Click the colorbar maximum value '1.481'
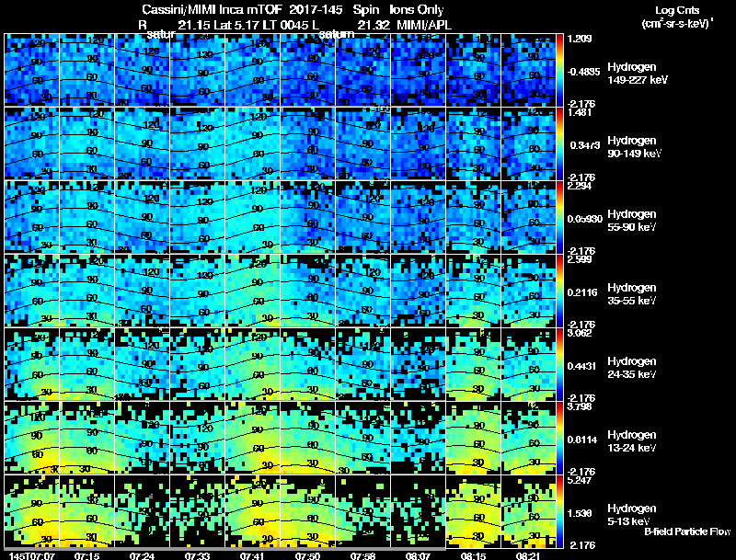The image size is (736, 560). [580, 112]
